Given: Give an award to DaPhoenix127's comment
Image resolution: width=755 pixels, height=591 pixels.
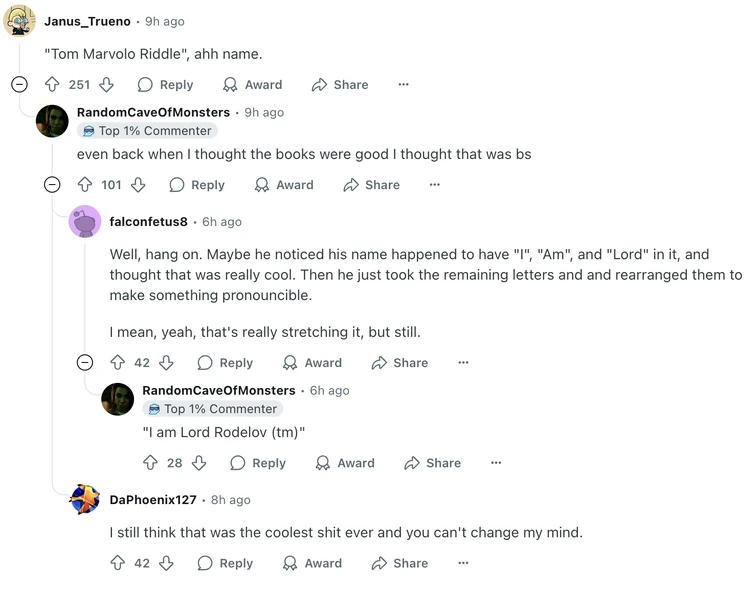Looking at the screenshot, I should (x=313, y=563).
